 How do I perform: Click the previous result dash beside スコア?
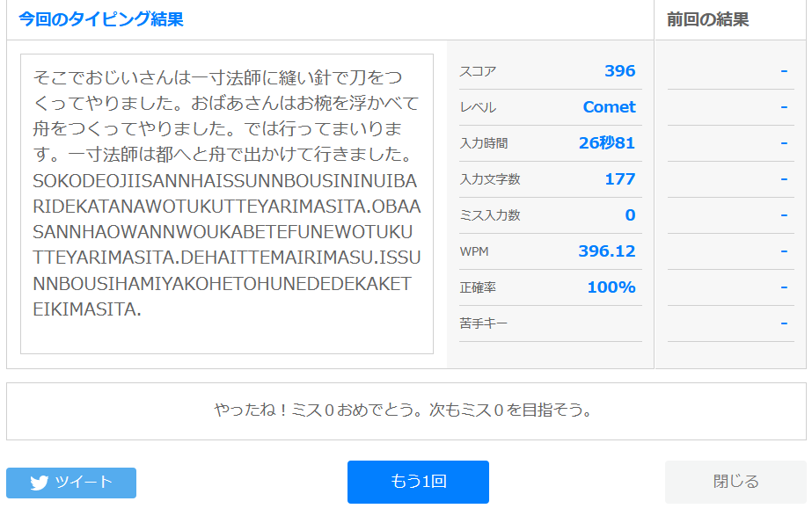coord(783,71)
